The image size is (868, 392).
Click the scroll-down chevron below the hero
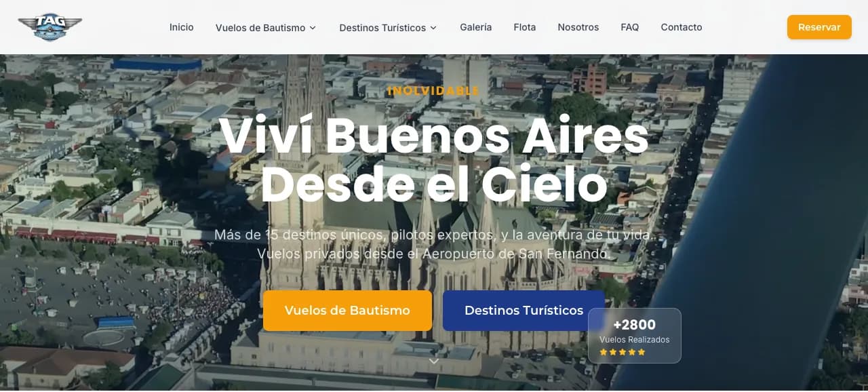[434, 361]
